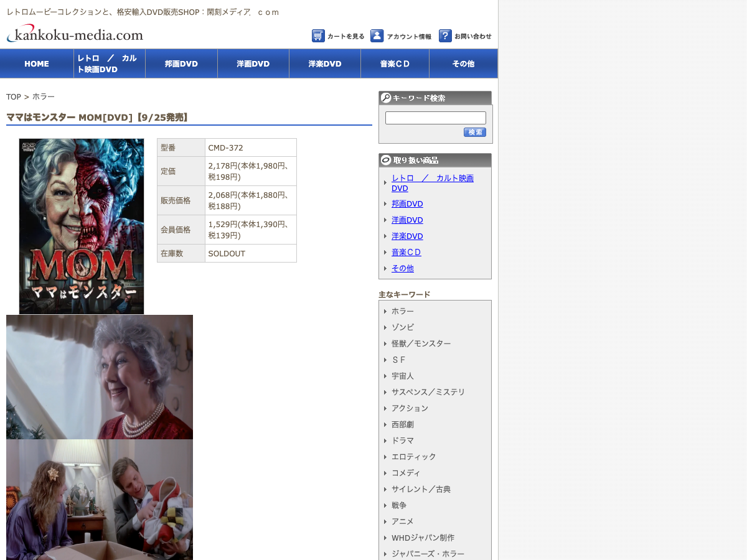This screenshot has width=747, height=560.
Task: Click the question mark contact icon
Action: [445, 36]
